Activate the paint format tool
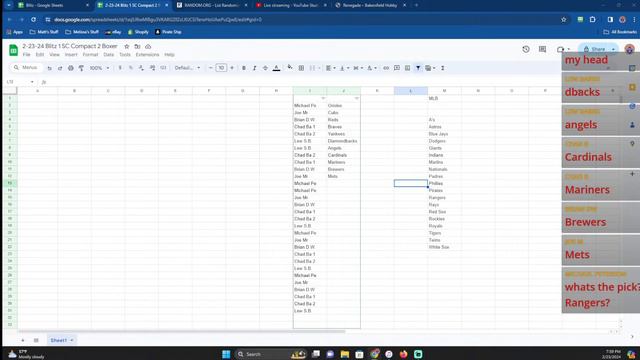This screenshot has width=640, height=360. [x=81, y=68]
